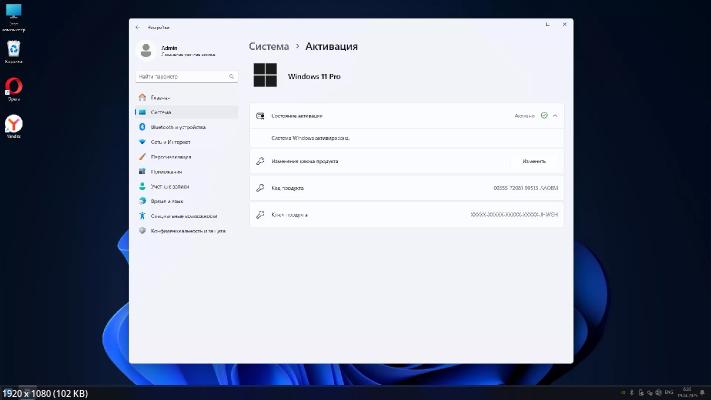This screenshot has height=400, width=711.
Task: Open Конфиденциальность и защита section
Action: 186,231
